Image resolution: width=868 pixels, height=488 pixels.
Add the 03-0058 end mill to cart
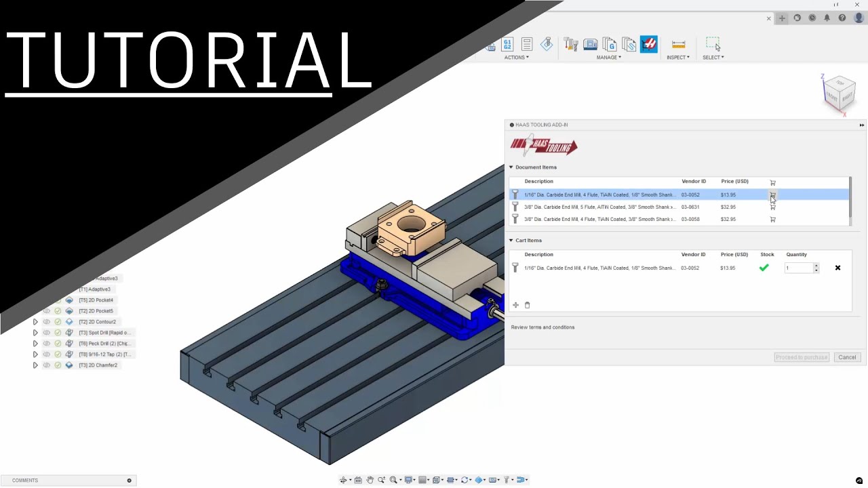click(772, 220)
